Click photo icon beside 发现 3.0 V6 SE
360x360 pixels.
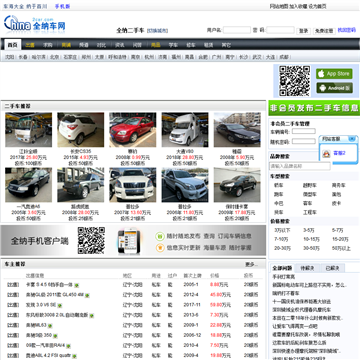point(60,305)
